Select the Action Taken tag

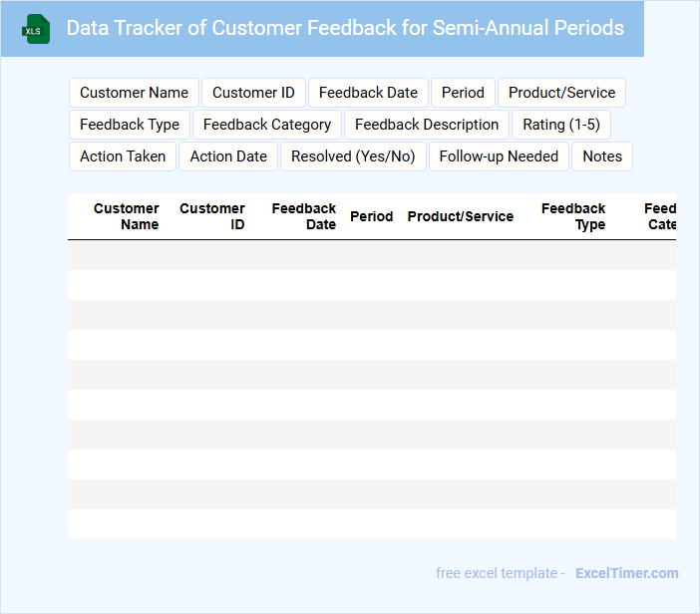point(123,156)
